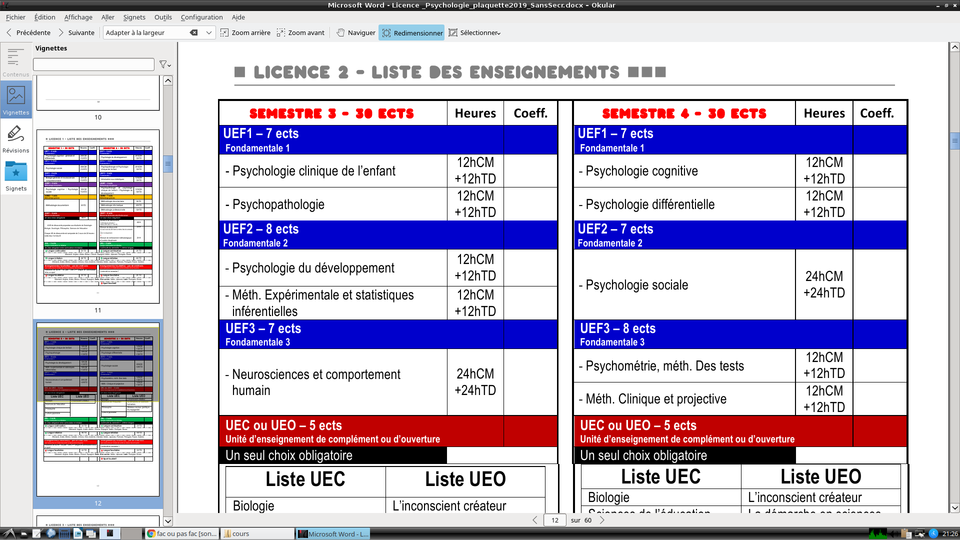Click 'Psychologie sociale' row
The height and width of the screenshot is (540, 960).
point(740,285)
